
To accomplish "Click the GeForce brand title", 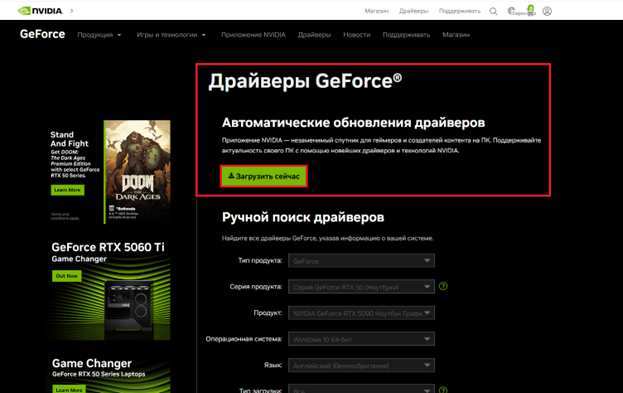I will (x=42, y=34).
